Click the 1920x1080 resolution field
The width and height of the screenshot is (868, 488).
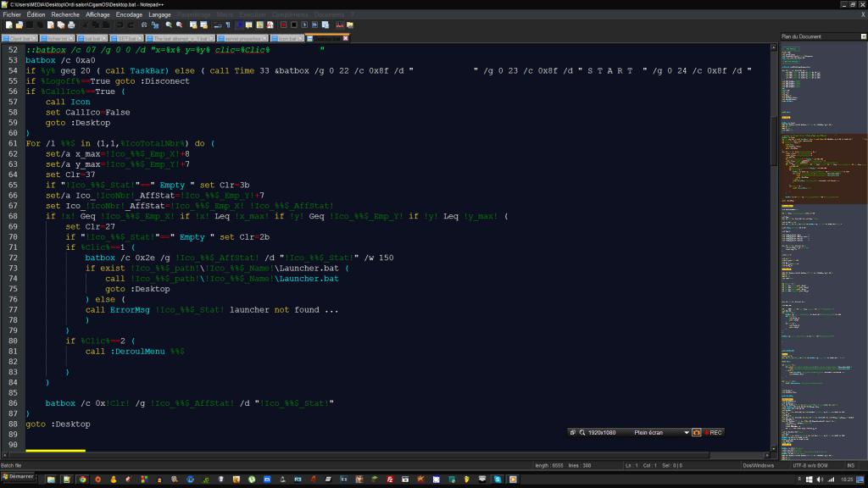click(602, 433)
